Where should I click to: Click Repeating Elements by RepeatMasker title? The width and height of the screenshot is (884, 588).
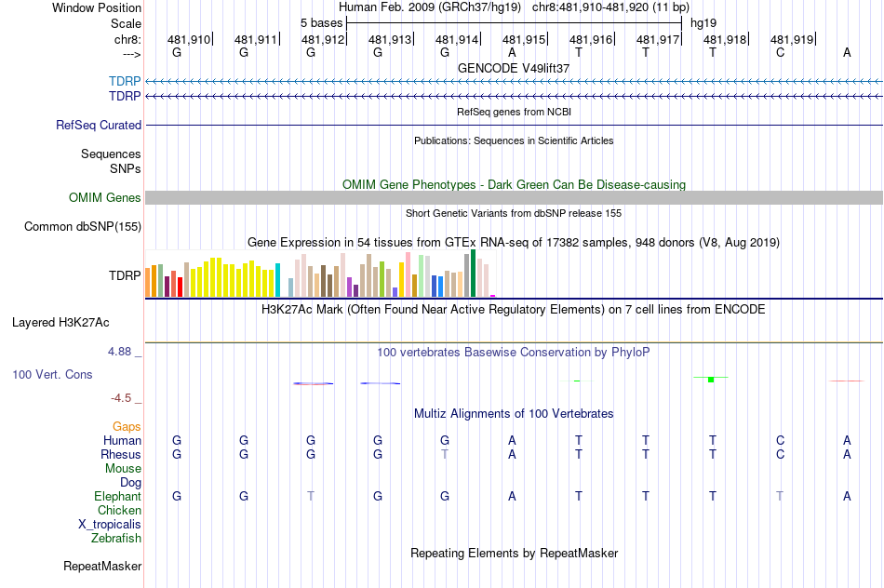pos(515,554)
